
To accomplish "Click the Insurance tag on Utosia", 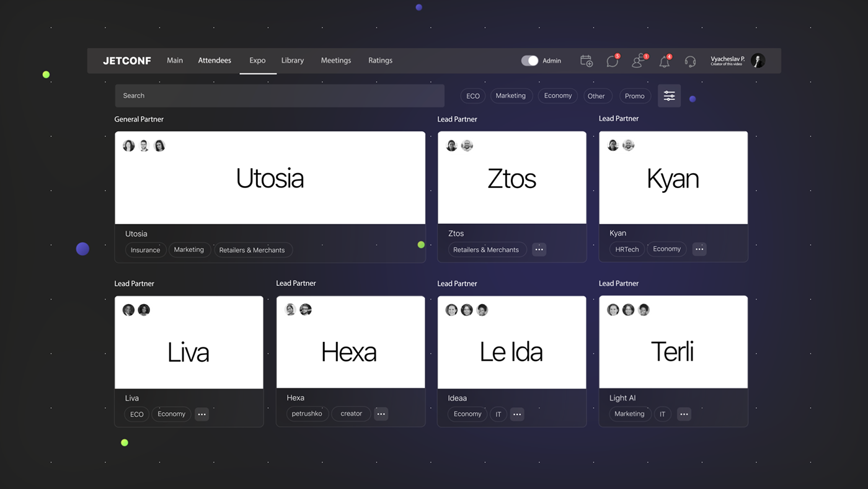I will tap(146, 250).
